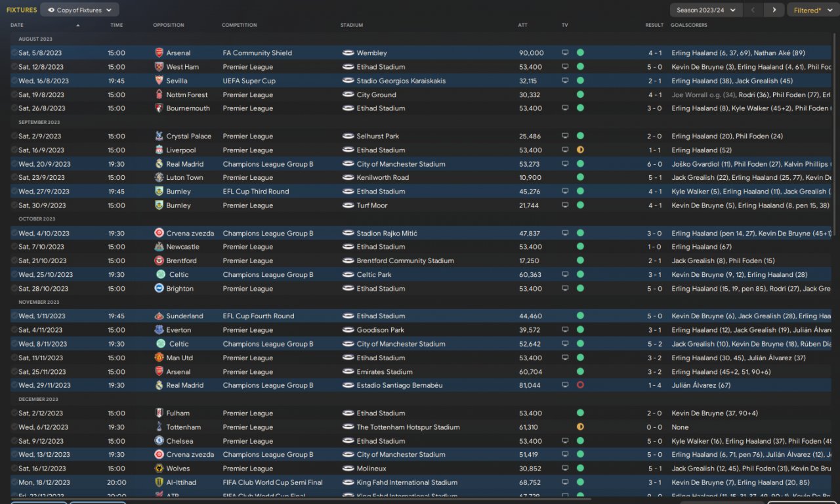840x504 pixels.
Task: Toggle the tick marker on the Wed 1/11/2023 row
Action: (14, 316)
